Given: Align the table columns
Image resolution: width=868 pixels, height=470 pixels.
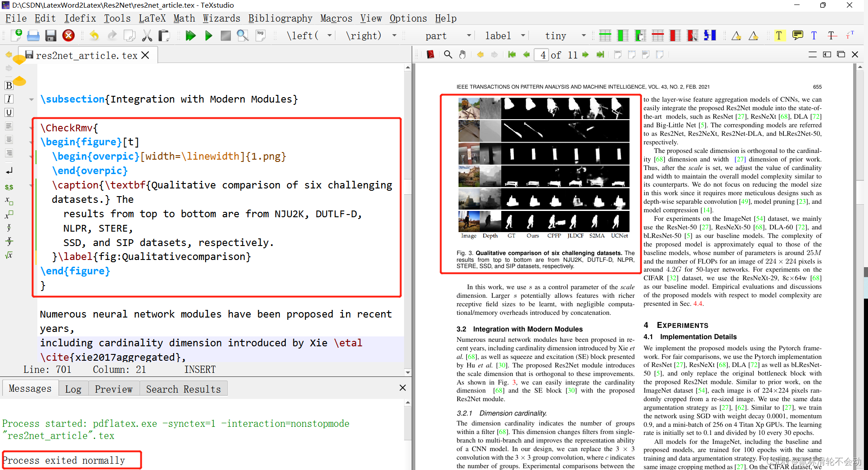Looking at the screenshot, I should 710,36.
